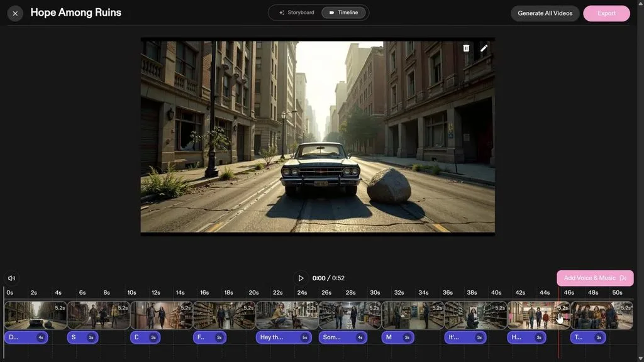Click the 4s duration badge on 'D...'

41,337
